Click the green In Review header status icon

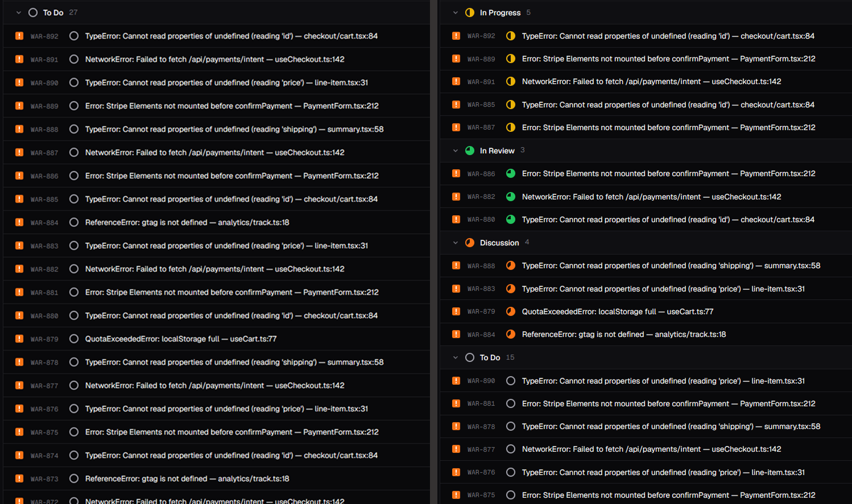tap(470, 151)
